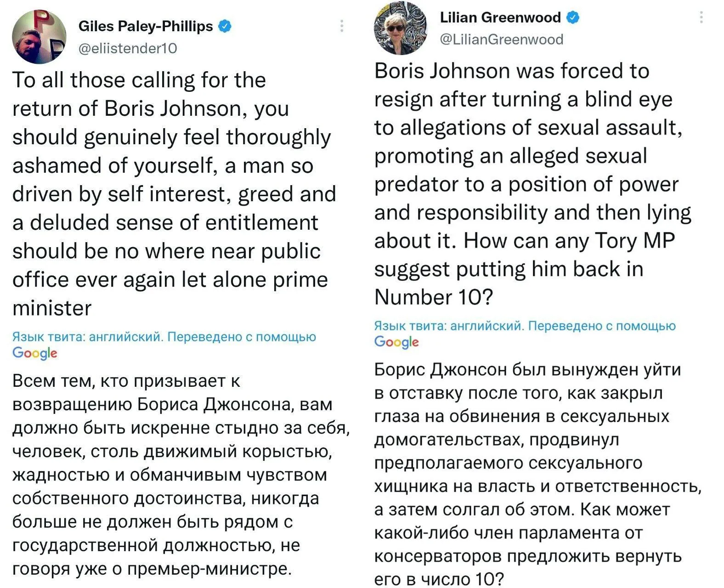Open Giles Paley-Phillips profile avatar
This screenshot has height=588, width=724.
pos(40,37)
